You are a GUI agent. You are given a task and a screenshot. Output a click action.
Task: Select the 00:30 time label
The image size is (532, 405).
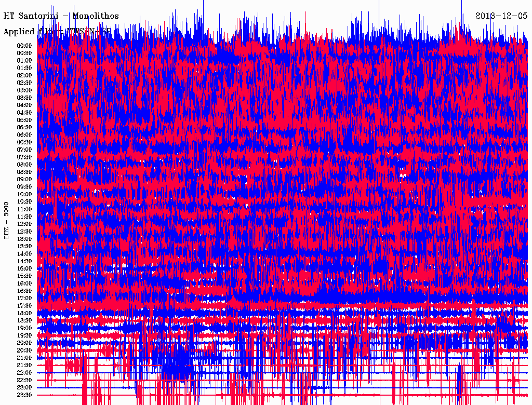[24, 53]
